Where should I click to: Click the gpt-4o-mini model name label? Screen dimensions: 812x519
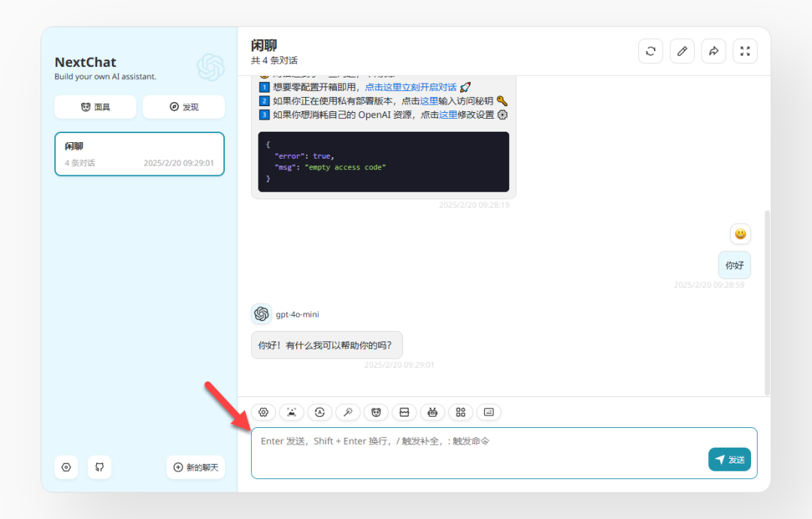pos(297,314)
